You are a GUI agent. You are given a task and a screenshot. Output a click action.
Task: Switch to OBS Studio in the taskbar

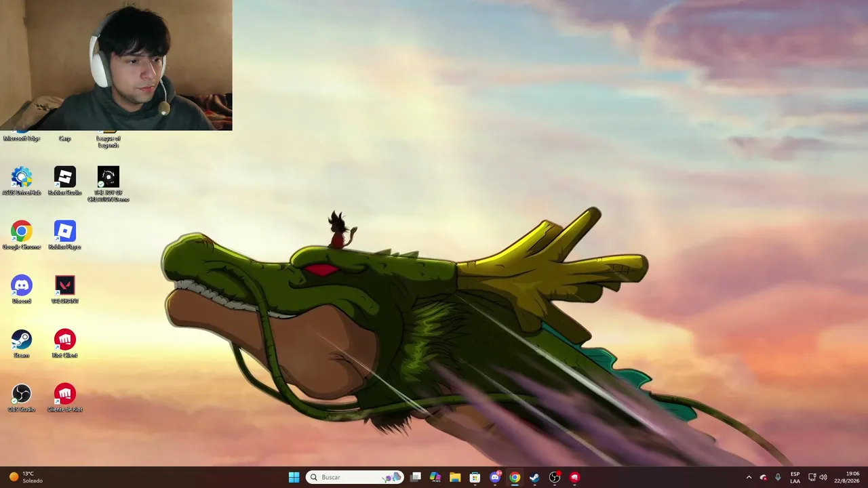pos(555,477)
